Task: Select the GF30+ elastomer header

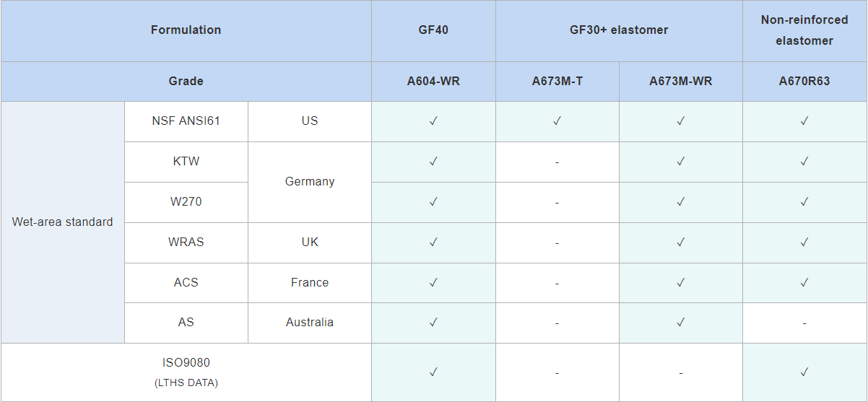Action: pyautogui.click(x=619, y=30)
